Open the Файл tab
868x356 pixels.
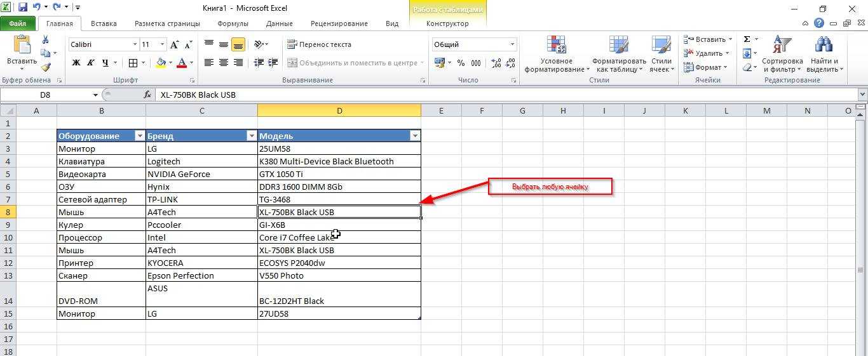[18, 23]
